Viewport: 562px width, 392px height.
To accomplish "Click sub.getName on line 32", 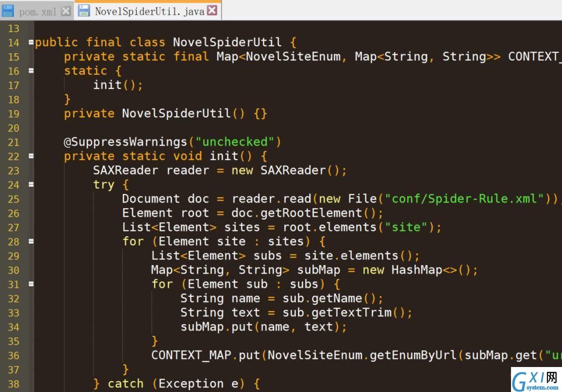I will click(x=322, y=298).
